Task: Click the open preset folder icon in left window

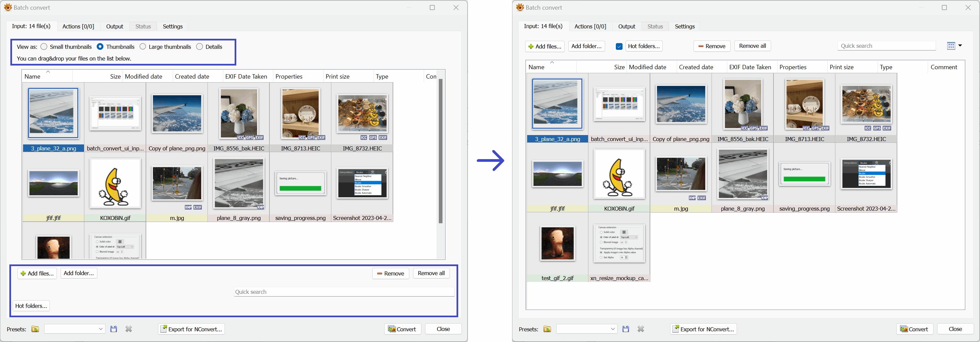Action: pos(35,329)
